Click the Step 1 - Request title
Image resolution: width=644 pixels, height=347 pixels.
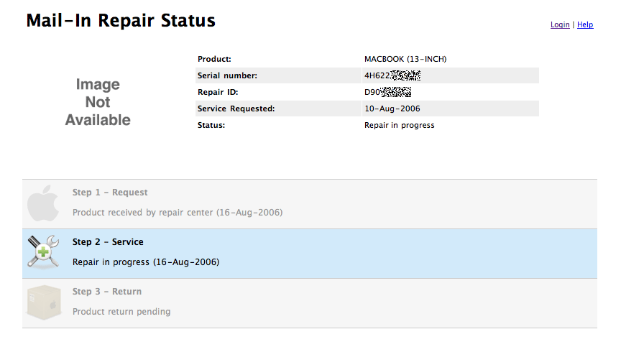[110, 193]
